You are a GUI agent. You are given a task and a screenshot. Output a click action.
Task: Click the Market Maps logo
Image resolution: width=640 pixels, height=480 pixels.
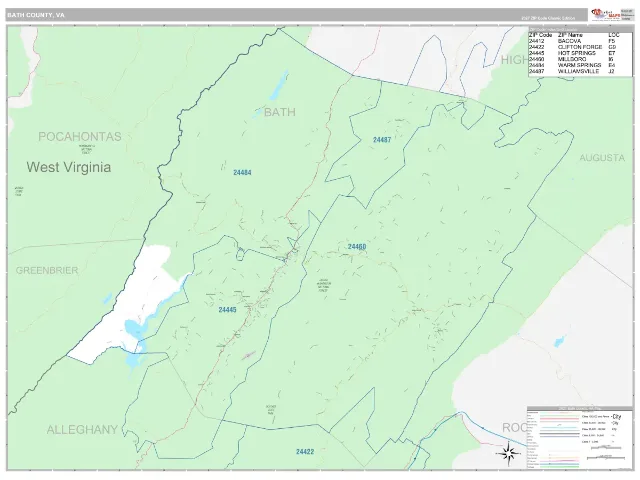click(606, 14)
